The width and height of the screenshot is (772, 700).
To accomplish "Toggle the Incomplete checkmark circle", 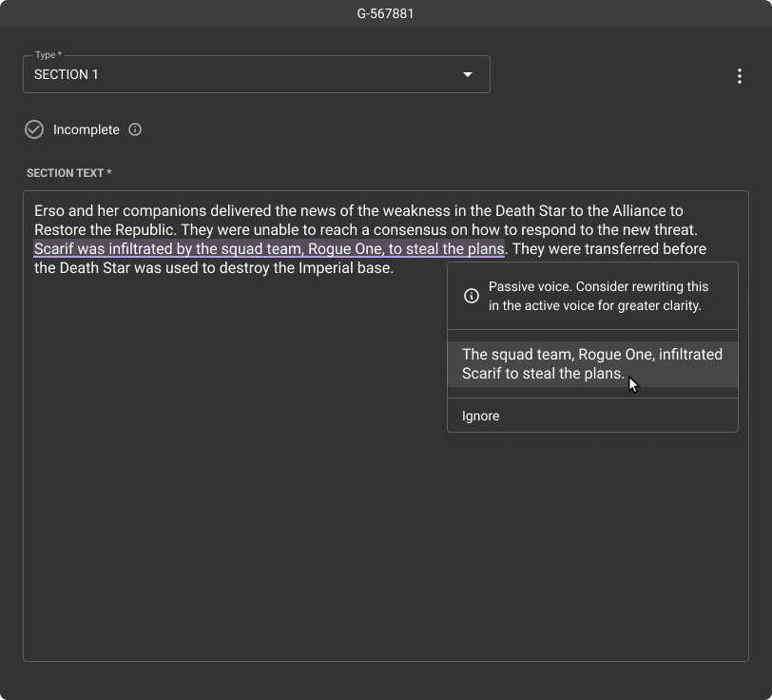I will [x=34, y=129].
